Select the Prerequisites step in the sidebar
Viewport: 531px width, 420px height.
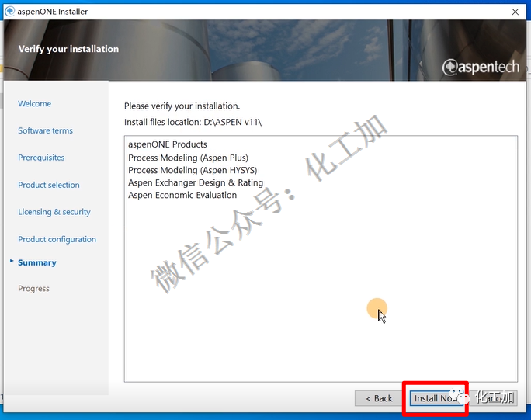41,158
